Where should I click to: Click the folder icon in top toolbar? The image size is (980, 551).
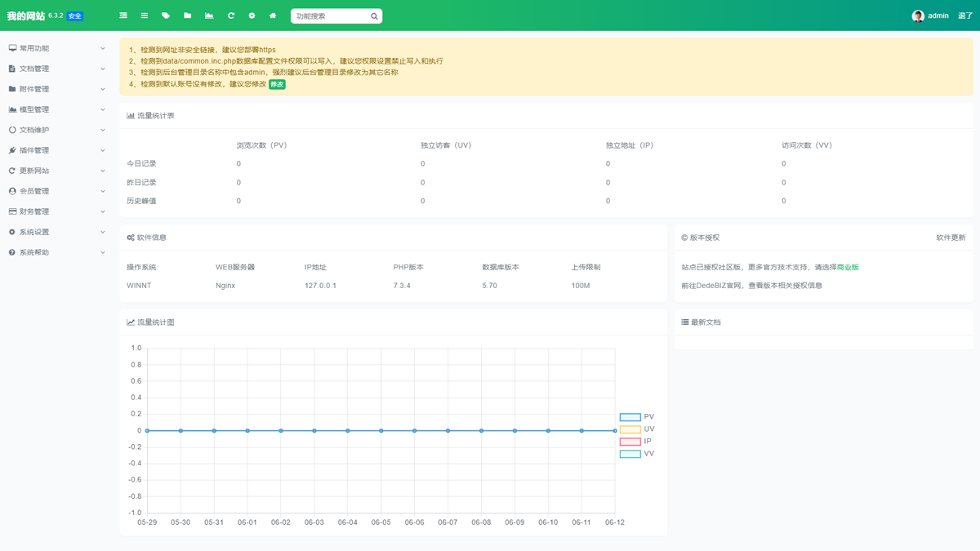187,16
